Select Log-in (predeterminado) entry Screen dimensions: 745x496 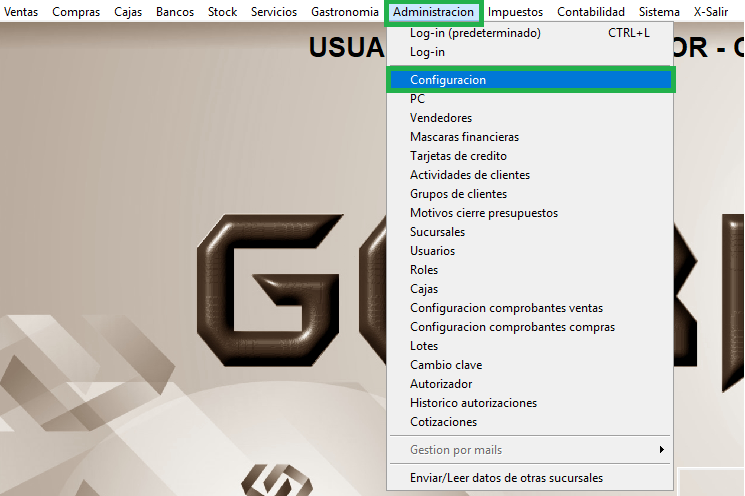coord(531,33)
